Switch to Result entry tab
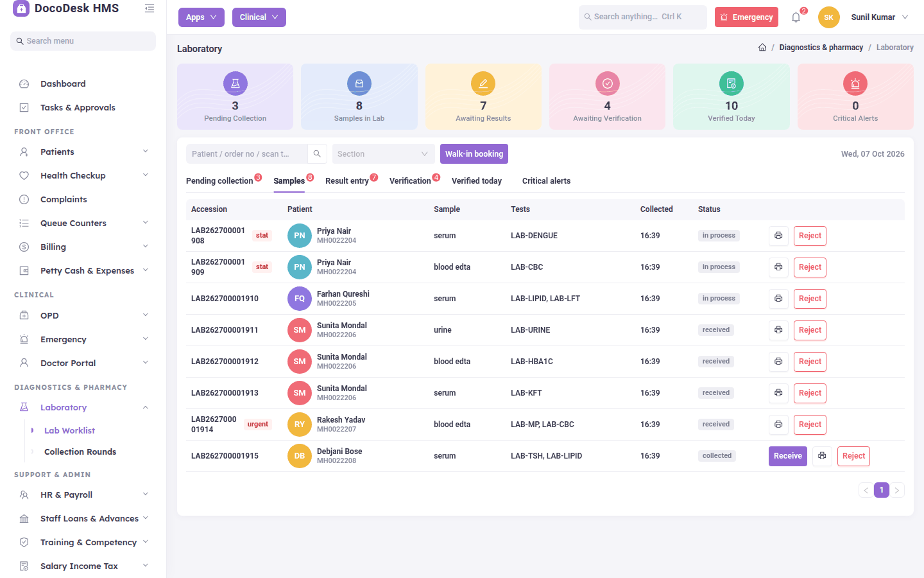The height and width of the screenshot is (578, 924). coord(347,181)
